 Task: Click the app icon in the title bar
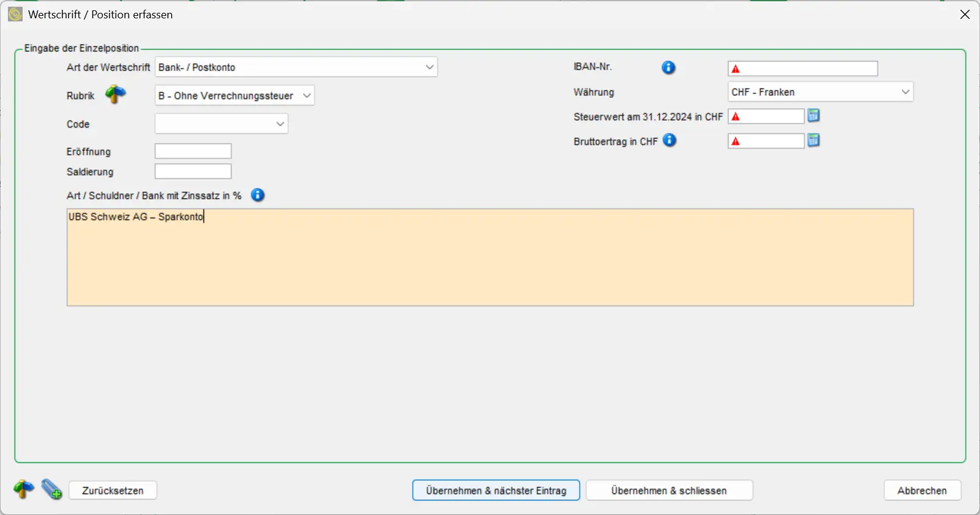point(15,14)
